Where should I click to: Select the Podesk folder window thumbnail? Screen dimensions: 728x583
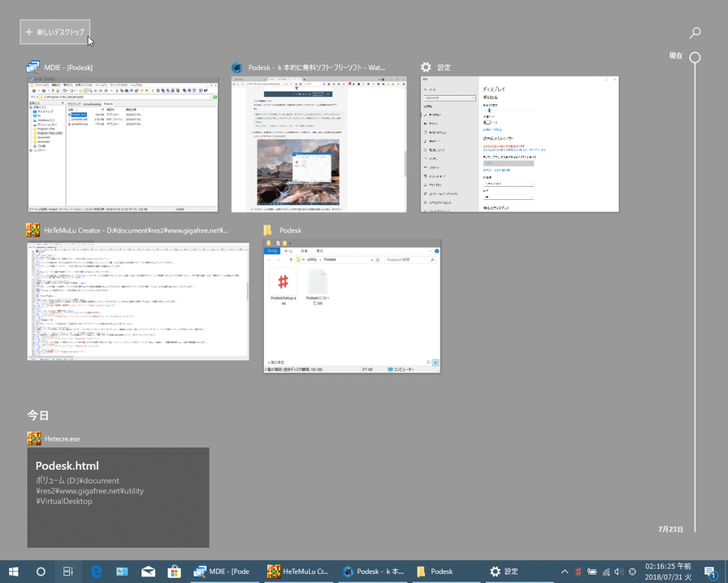[352, 306]
